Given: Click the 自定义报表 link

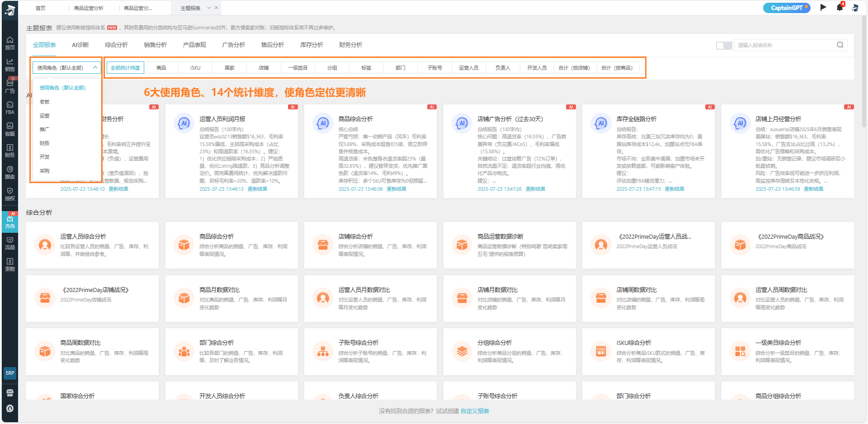Looking at the screenshot, I should (475, 411).
